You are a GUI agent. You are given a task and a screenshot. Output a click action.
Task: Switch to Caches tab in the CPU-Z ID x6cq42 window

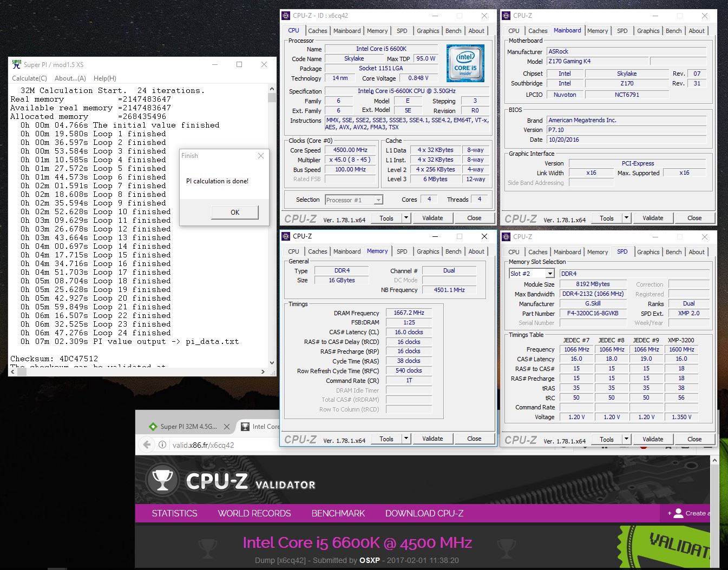pyautogui.click(x=317, y=31)
